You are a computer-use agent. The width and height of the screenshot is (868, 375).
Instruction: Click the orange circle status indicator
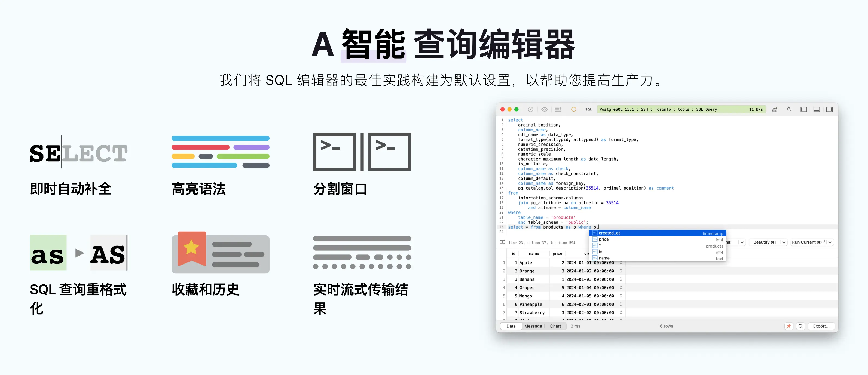573,109
